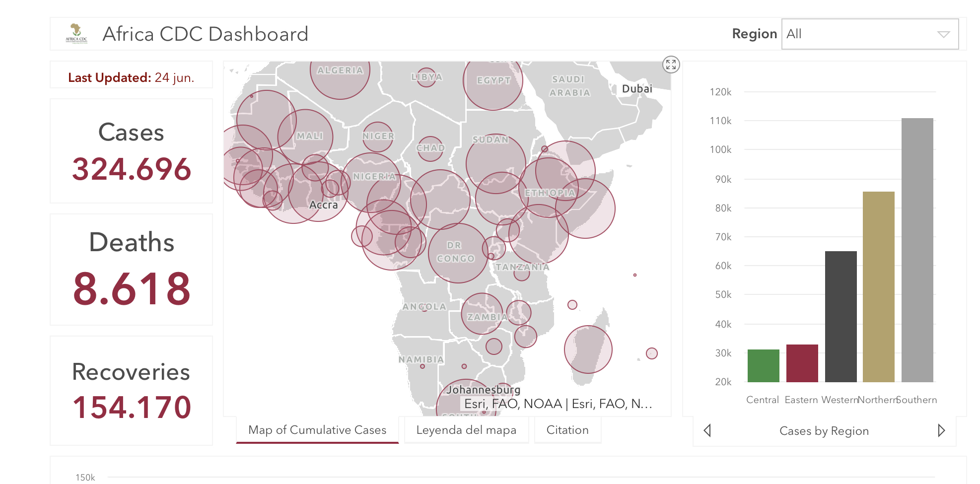This screenshot has width=980, height=484.
Task: Open the Leyenda del mapa tab
Action: pyautogui.click(x=466, y=430)
